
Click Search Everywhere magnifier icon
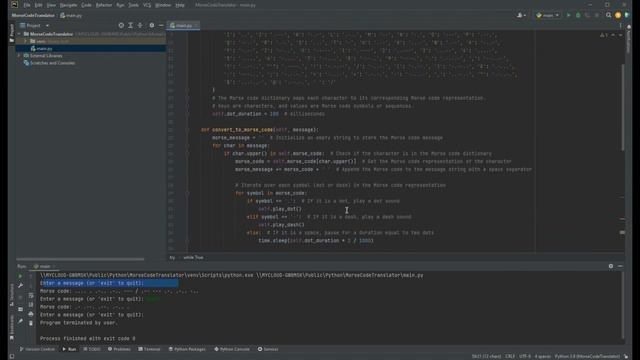coord(609,15)
